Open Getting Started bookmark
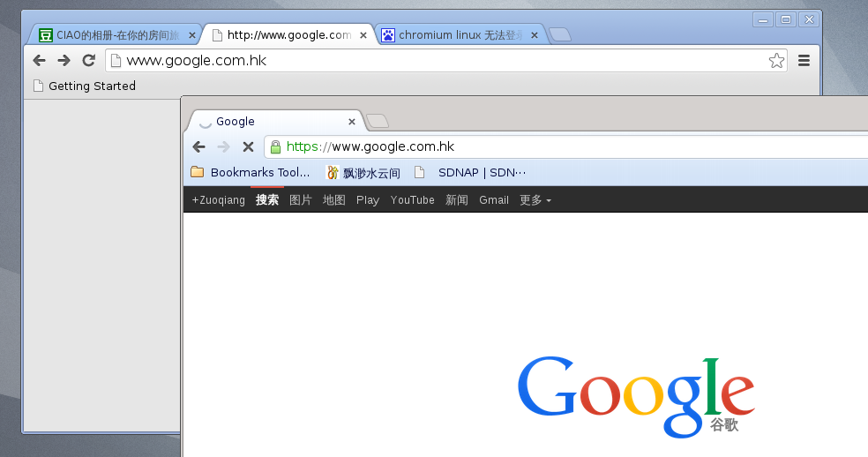Image resolution: width=868 pixels, height=457 pixels. (x=85, y=86)
